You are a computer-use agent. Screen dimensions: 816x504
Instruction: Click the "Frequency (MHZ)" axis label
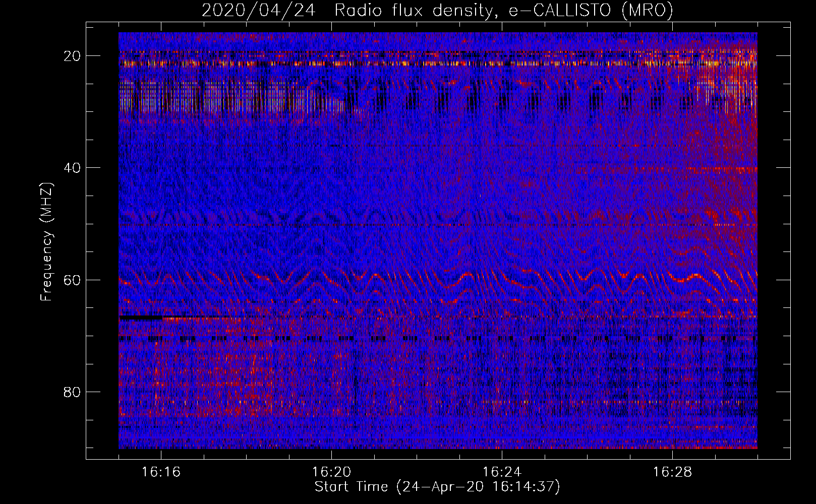click(x=46, y=241)
